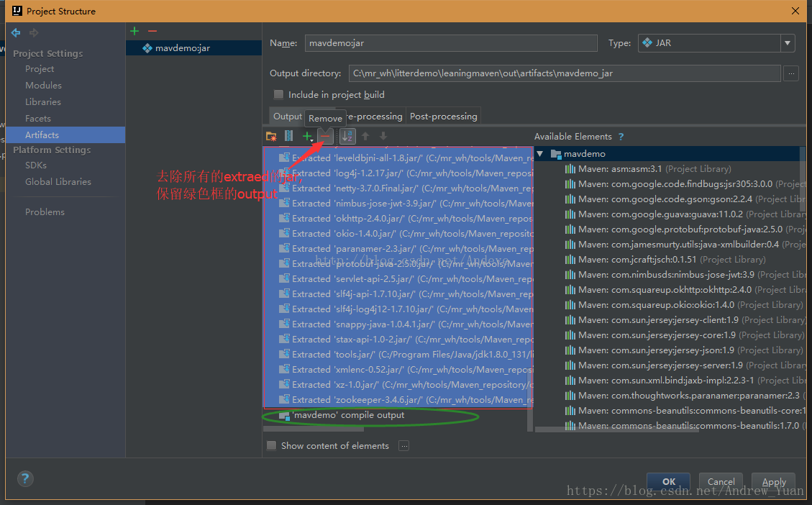
Task: Switch to Output Layout tab
Action: tap(288, 117)
